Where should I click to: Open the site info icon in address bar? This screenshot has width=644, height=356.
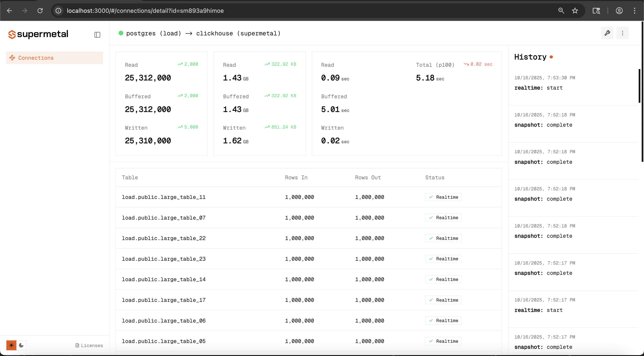[x=58, y=11]
